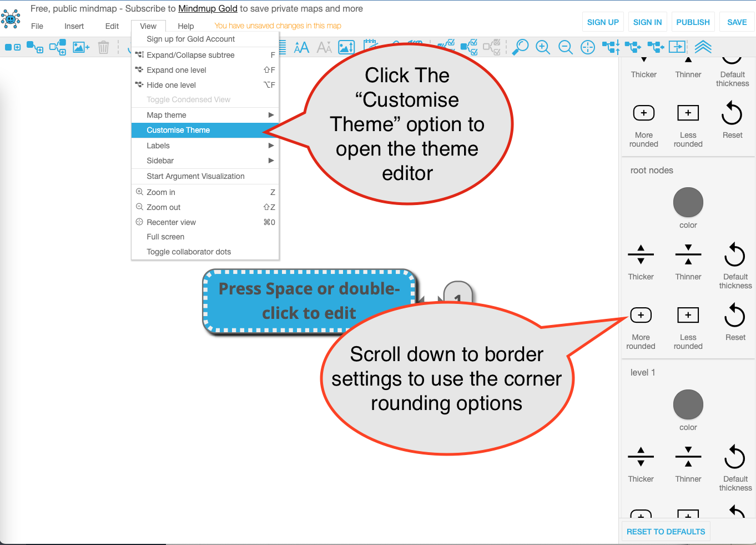Screen dimensions: 756x545
Task: Click the SIGN IN button
Action: [x=647, y=22]
